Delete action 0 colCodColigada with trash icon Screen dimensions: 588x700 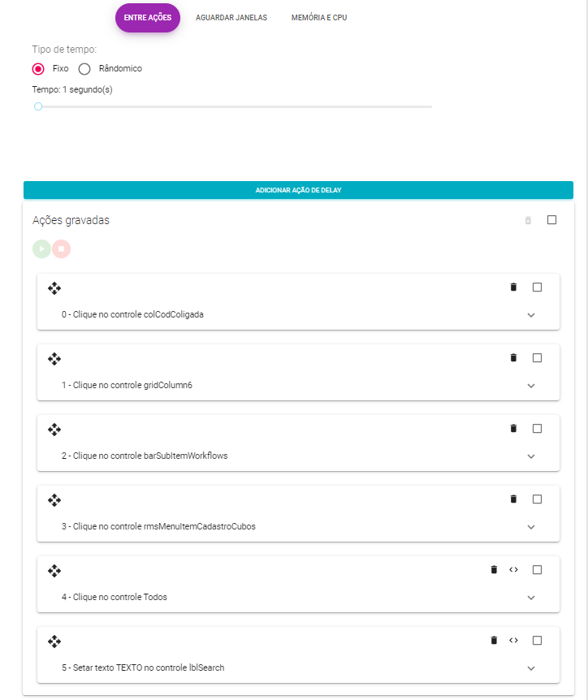point(513,287)
